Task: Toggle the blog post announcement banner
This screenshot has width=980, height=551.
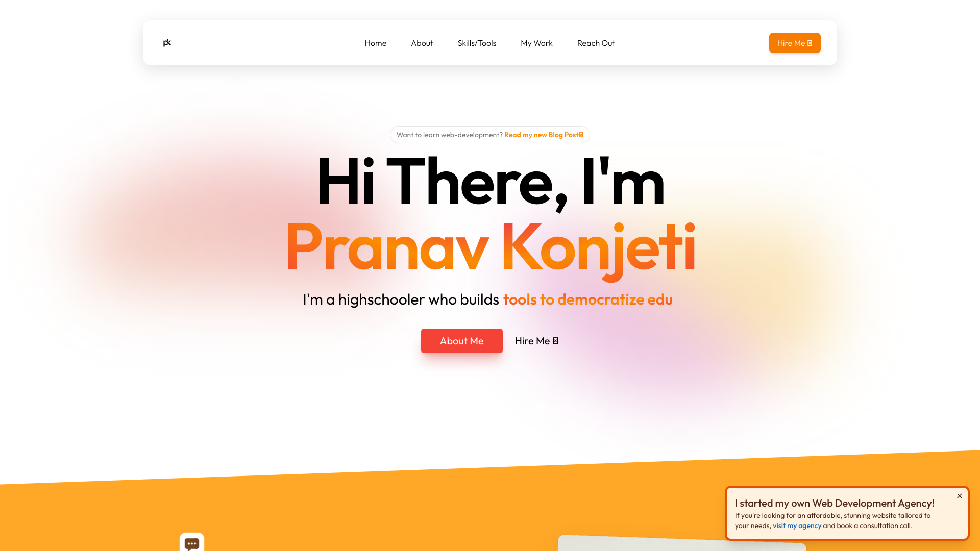Action: point(490,135)
